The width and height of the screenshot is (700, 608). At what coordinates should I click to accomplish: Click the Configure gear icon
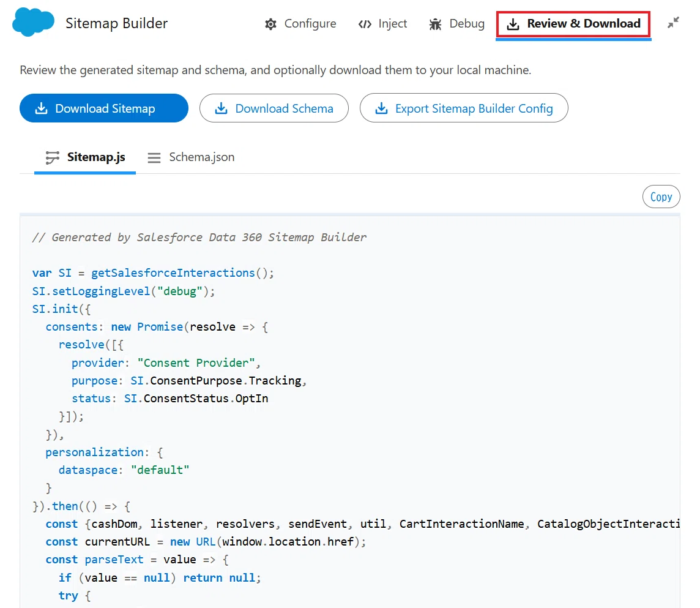tap(270, 24)
